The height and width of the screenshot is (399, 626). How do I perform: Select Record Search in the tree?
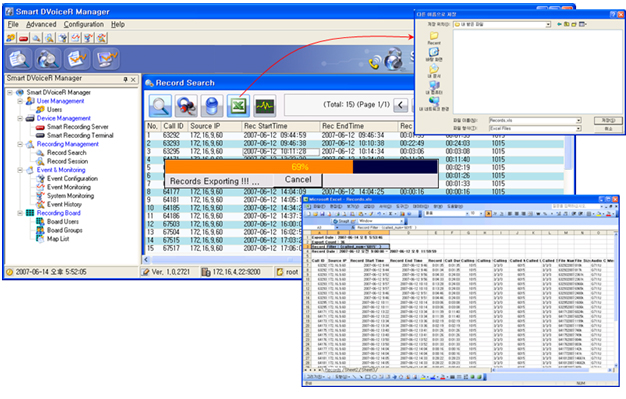(67, 153)
